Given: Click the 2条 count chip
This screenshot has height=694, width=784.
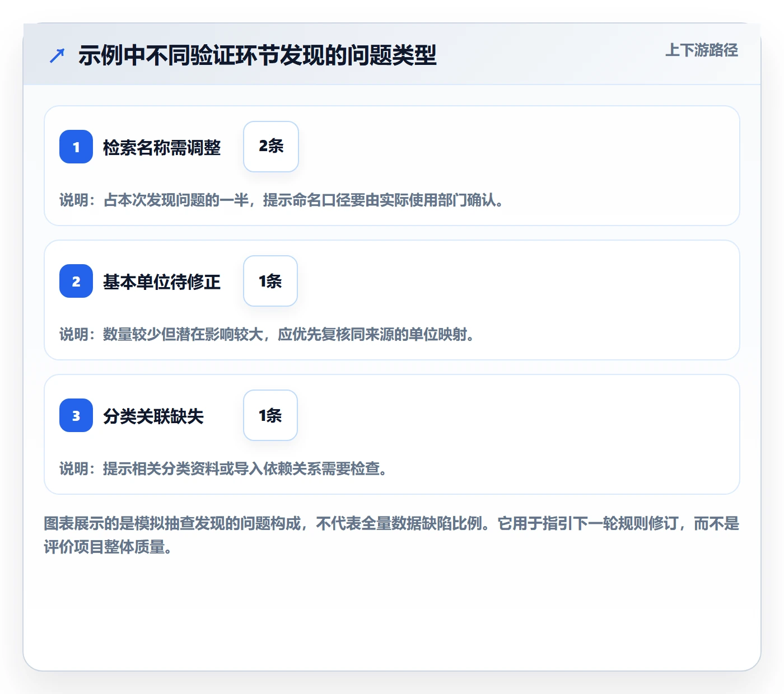Looking at the screenshot, I should coord(271,147).
